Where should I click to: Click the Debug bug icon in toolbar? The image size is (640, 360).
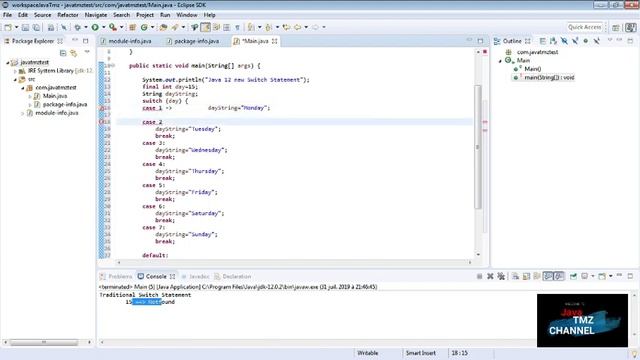click(x=77, y=27)
